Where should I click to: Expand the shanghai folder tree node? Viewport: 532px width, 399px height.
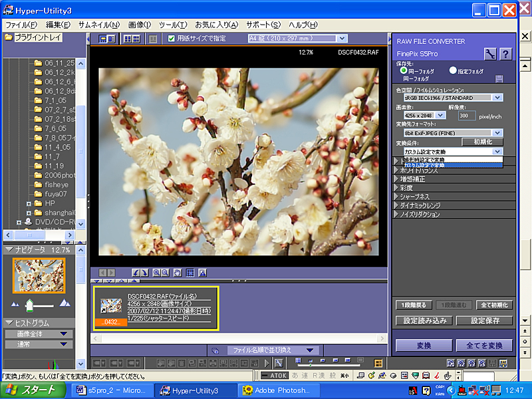coord(29,213)
